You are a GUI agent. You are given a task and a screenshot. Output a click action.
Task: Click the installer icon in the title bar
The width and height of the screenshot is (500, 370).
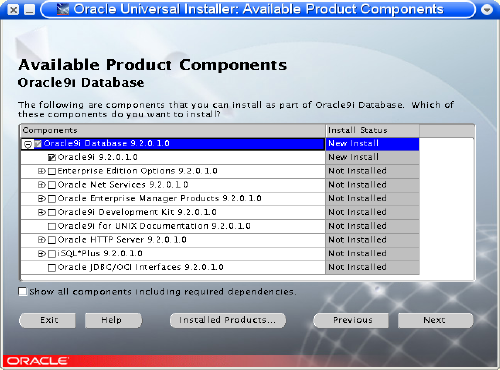pyautogui.click(x=63, y=9)
